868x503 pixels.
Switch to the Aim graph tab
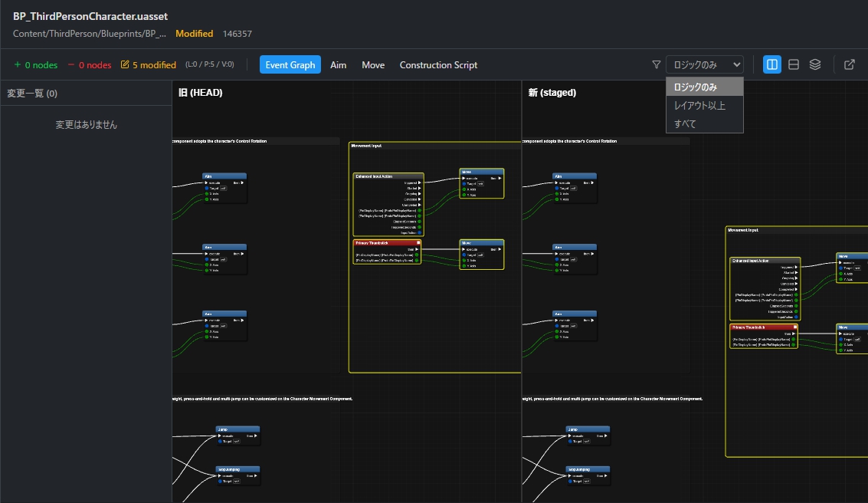[x=338, y=65]
